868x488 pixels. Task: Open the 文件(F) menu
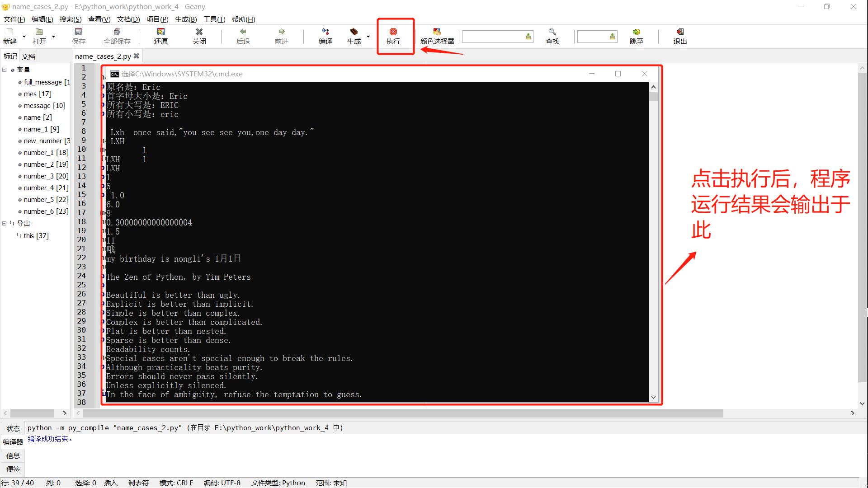(14, 19)
